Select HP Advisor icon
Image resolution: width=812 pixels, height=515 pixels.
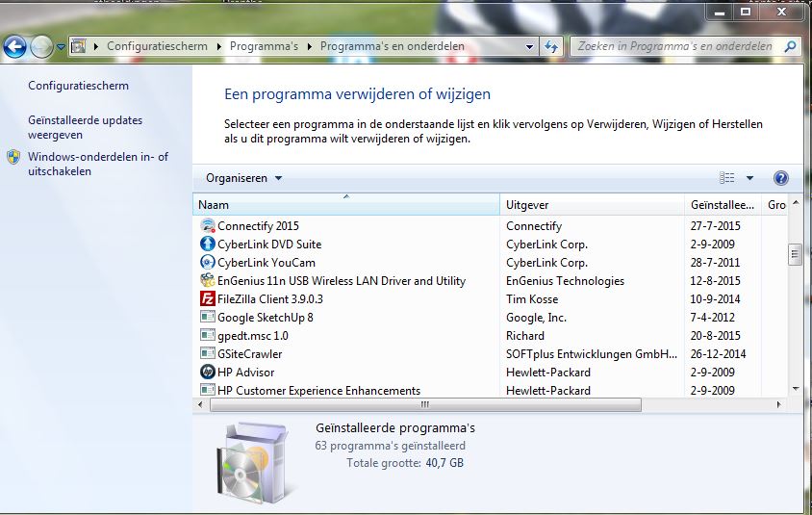click(208, 372)
